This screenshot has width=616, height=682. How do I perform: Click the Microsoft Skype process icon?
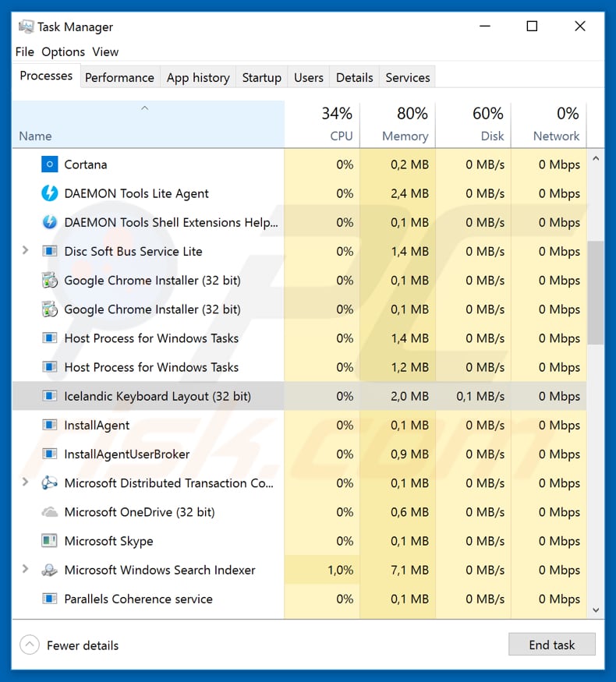pyautogui.click(x=50, y=541)
